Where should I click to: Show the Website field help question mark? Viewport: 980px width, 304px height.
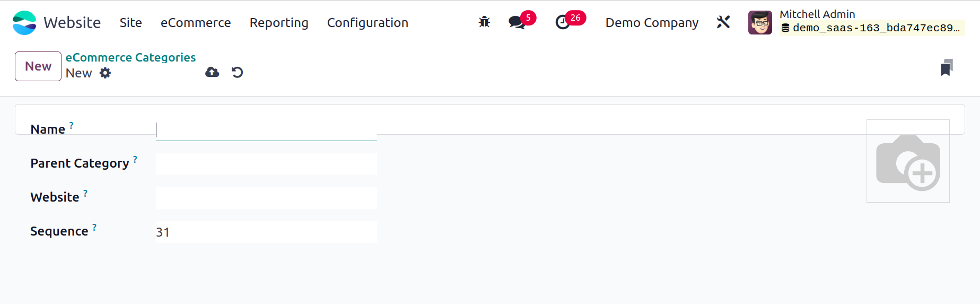point(85,193)
